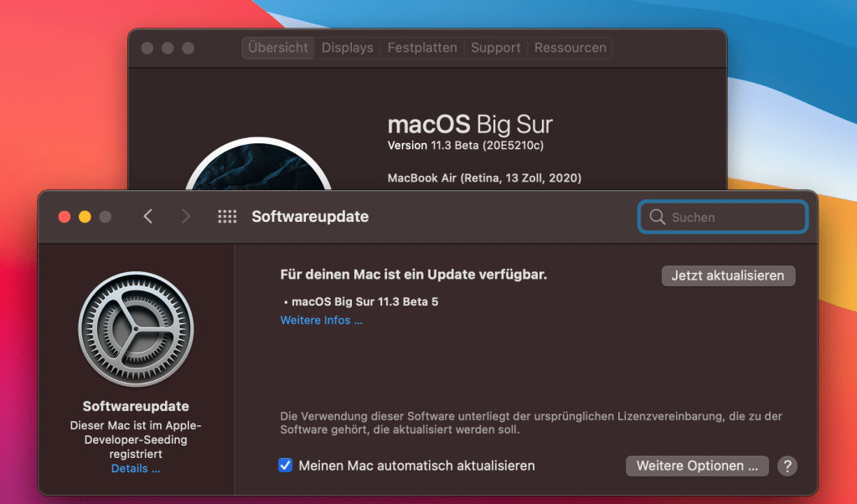
Task: Select the Support tab
Action: pyautogui.click(x=496, y=48)
